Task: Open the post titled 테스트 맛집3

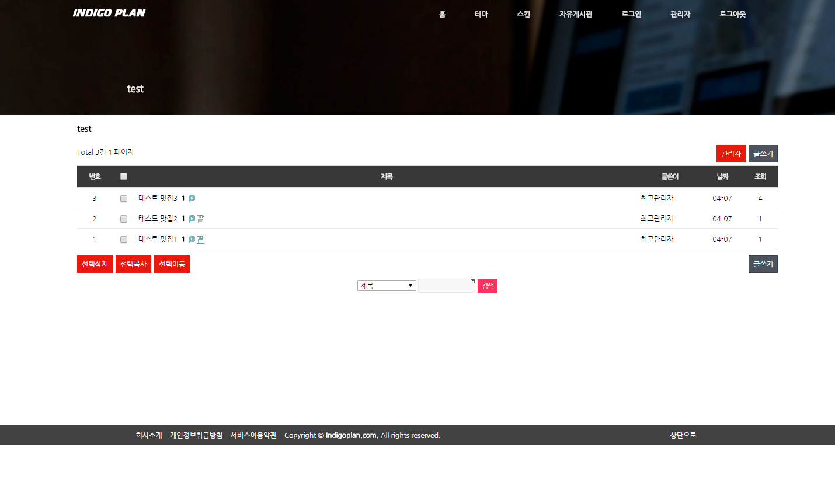Action: (158, 199)
